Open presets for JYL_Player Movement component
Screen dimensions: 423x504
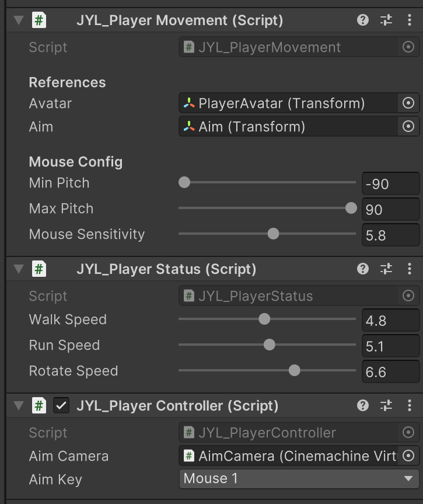(x=386, y=20)
